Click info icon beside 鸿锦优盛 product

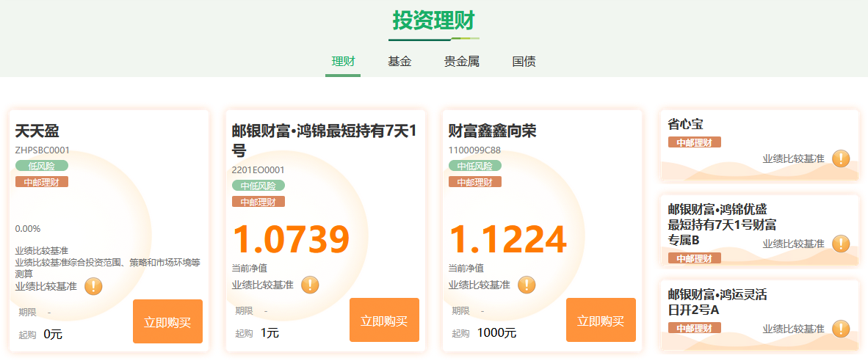[841, 244]
